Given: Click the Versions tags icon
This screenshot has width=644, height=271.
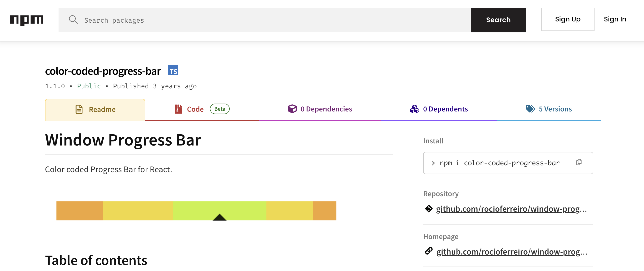Looking at the screenshot, I should [x=530, y=109].
